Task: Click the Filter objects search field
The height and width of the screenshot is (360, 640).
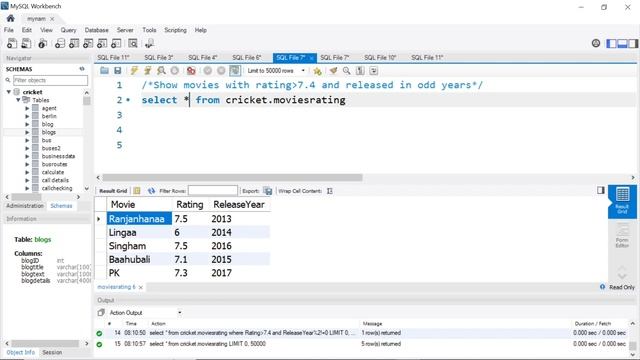Action: point(50,80)
